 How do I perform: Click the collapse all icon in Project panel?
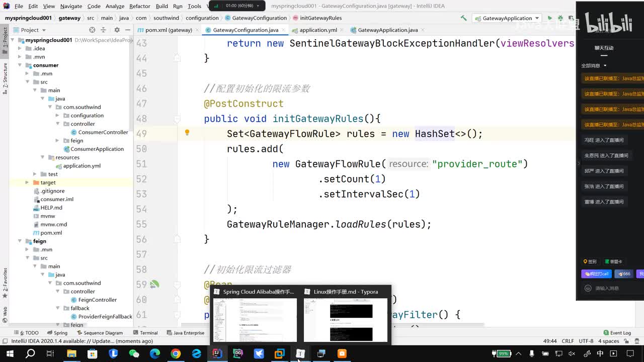point(103,30)
